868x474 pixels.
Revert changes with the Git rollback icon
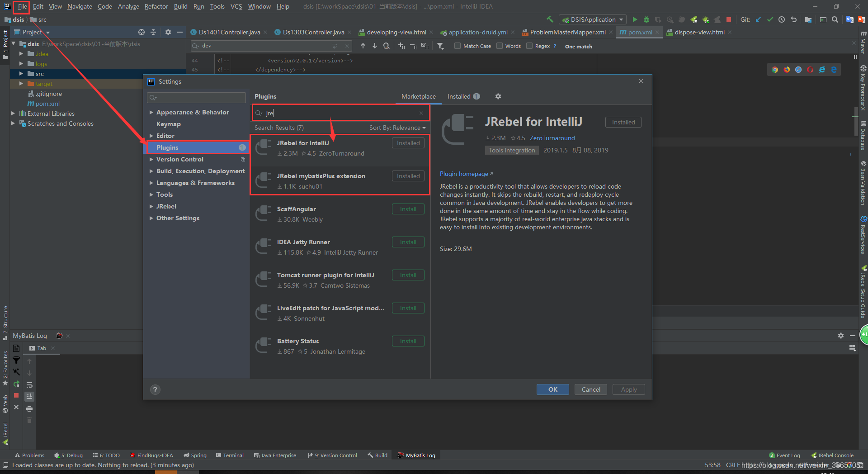click(x=793, y=19)
